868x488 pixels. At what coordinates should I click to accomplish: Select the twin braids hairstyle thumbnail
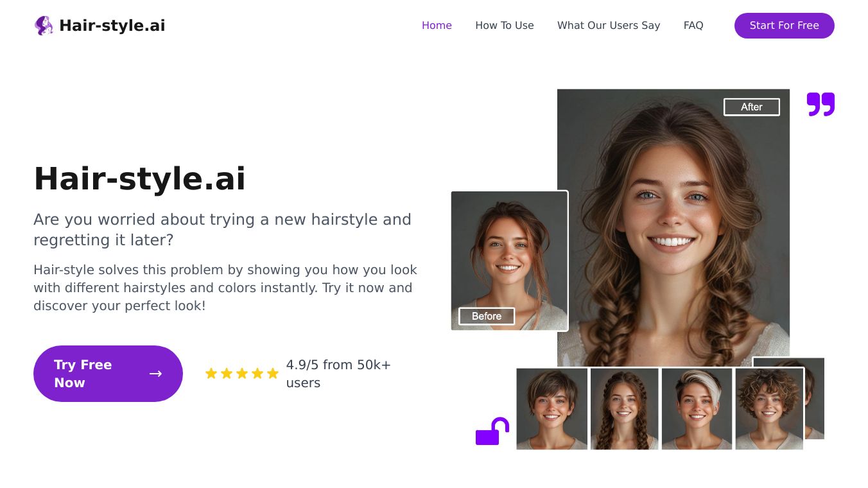pyautogui.click(x=625, y=408)
